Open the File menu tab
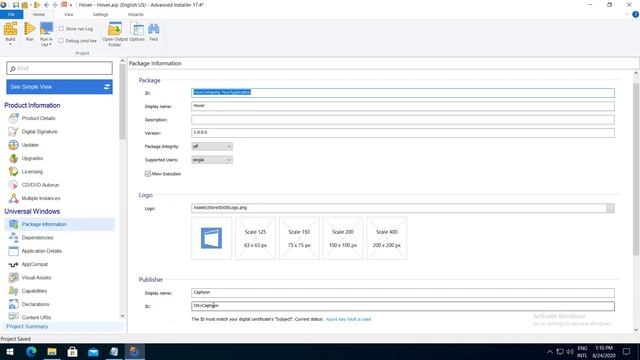The width and height of the screenshot is (640, 360). pos(11,15)
